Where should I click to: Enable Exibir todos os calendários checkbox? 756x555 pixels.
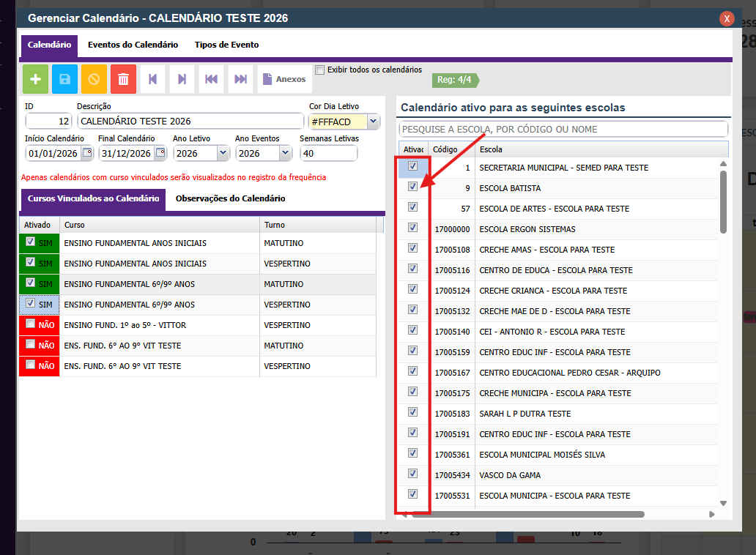(319, 70)
